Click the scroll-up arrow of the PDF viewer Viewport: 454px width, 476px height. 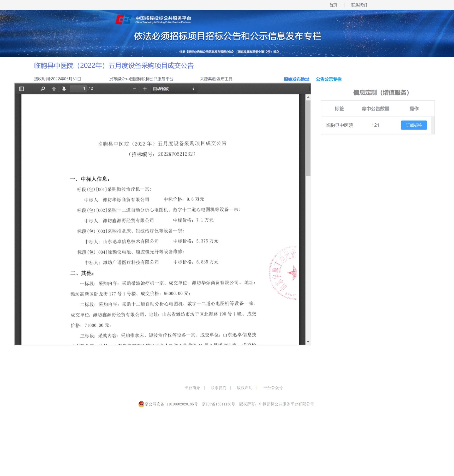[308, 97]
